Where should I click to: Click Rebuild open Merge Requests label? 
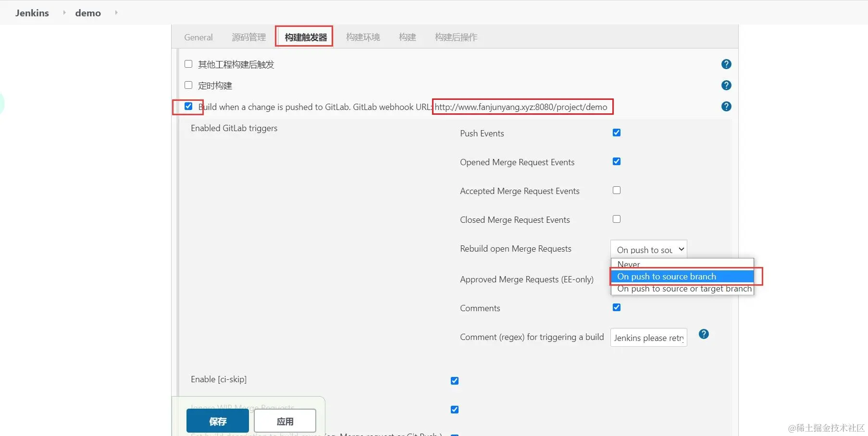click(516, 249)
